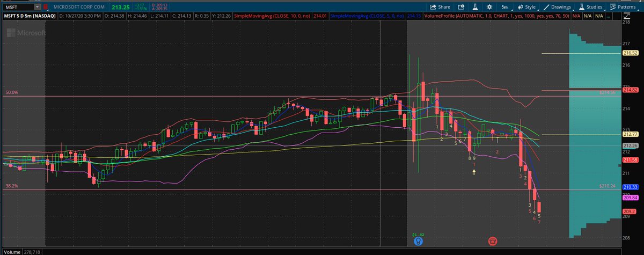The width and height of the screenshot is (644, 255).
Task: Open chart settings gear icon
Action: (489, 7)
